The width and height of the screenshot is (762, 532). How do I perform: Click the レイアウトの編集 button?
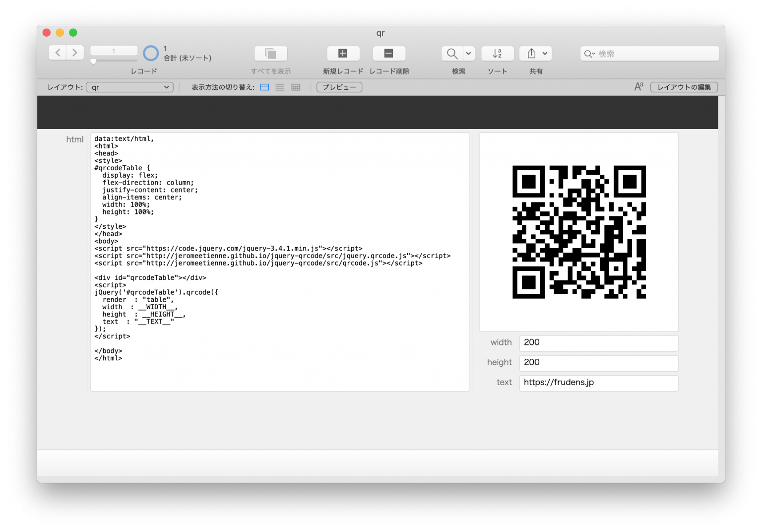pyautogui.click(x=684, y=86)
